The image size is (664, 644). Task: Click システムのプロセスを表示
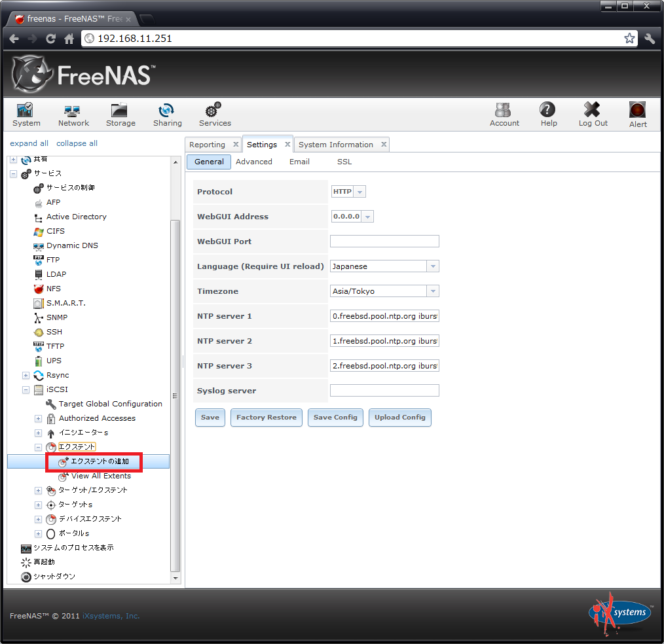click(73, 548)
